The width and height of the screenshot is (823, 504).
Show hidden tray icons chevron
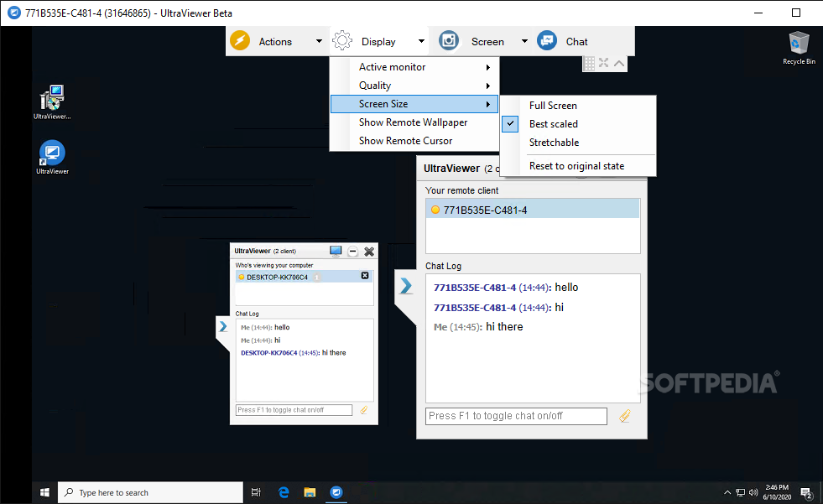[727, 492]
